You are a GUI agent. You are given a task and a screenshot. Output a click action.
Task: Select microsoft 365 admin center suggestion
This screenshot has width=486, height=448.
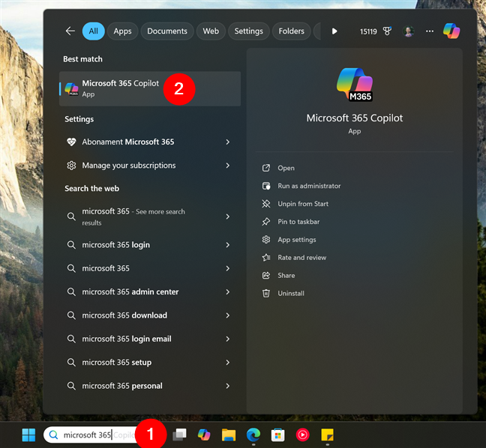click(x=150, y=292)
